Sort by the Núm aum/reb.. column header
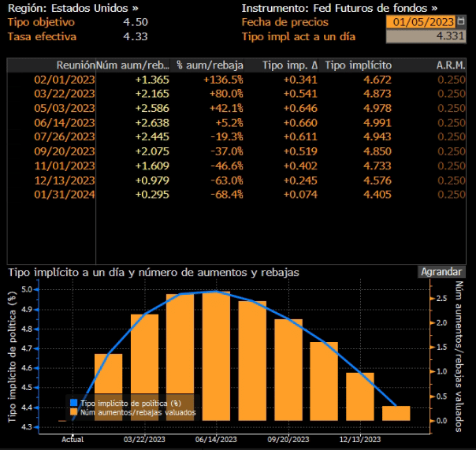This screenshot has width=476, height=450. click(x=132, y=65)
